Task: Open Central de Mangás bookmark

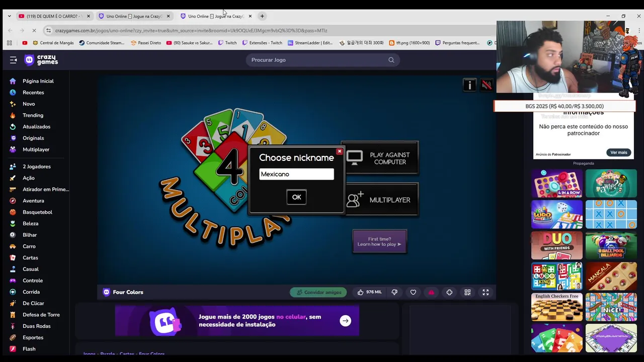Action: (52, 43)
